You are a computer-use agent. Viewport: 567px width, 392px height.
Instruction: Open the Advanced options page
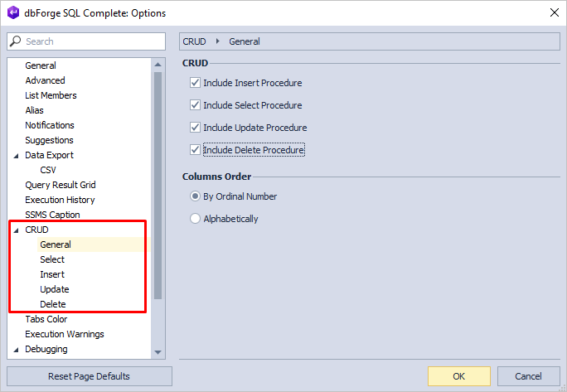click(46, 80)
